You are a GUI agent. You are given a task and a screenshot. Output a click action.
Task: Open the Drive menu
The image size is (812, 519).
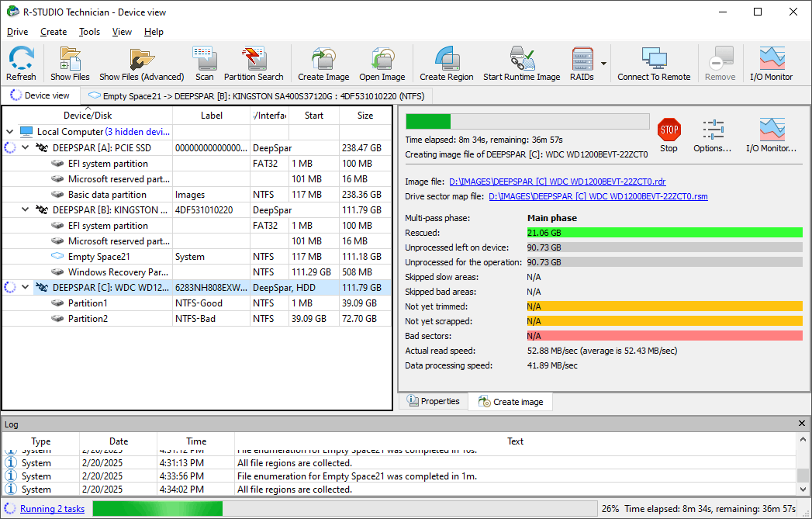pyautogui.click(x=17, y=32)
